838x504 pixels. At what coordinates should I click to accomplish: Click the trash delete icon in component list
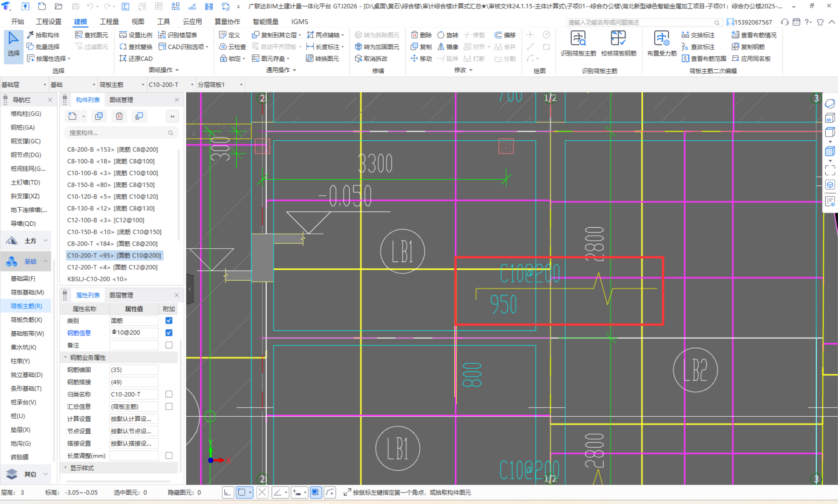[119, 116]
